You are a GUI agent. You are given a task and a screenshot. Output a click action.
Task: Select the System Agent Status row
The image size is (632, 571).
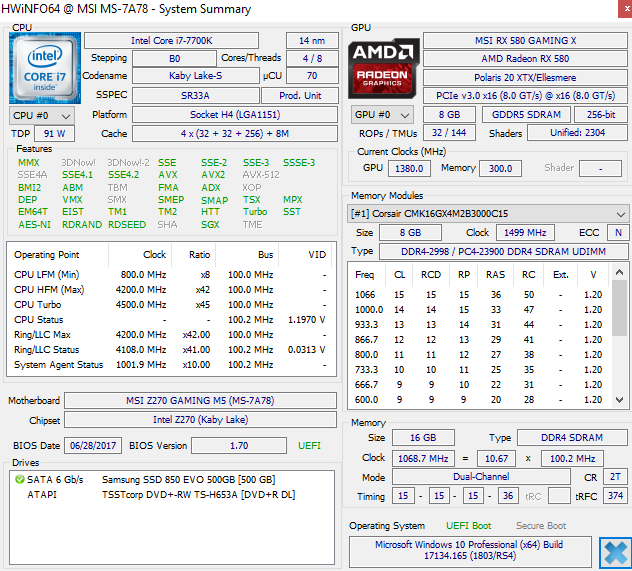click(171, 365)
